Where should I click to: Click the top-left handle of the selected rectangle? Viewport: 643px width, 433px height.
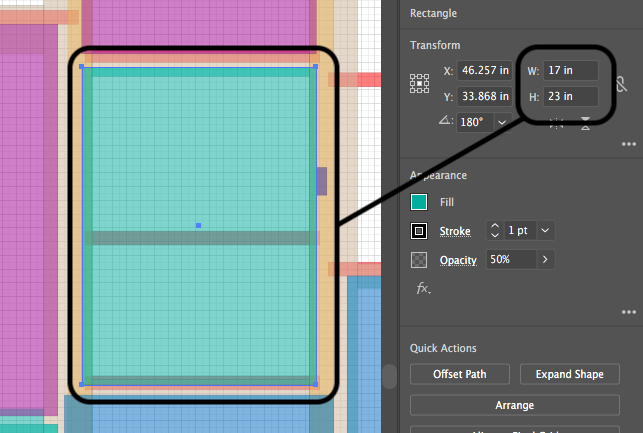(x=82, y=66)
